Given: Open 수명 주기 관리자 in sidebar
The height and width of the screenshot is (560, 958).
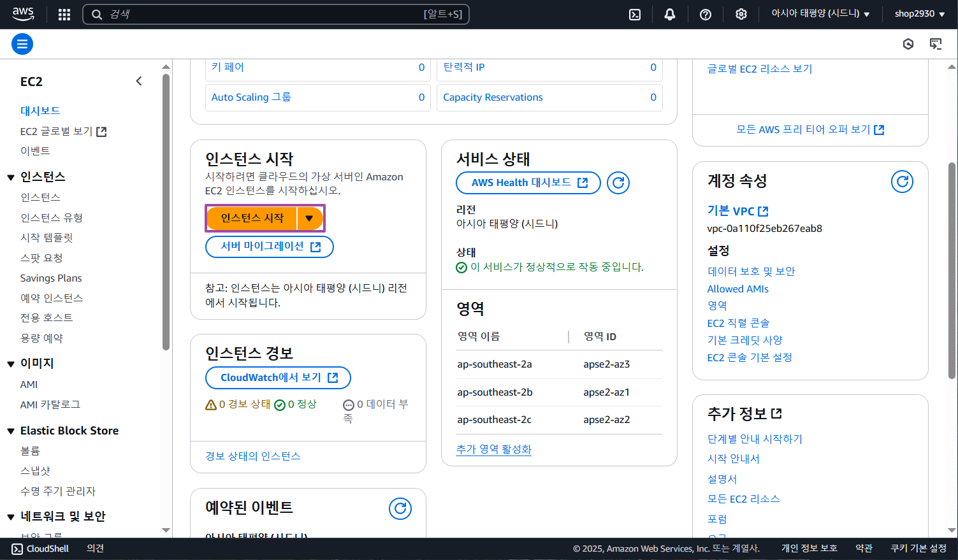Looking at the screenshot, I should [58, 491].
